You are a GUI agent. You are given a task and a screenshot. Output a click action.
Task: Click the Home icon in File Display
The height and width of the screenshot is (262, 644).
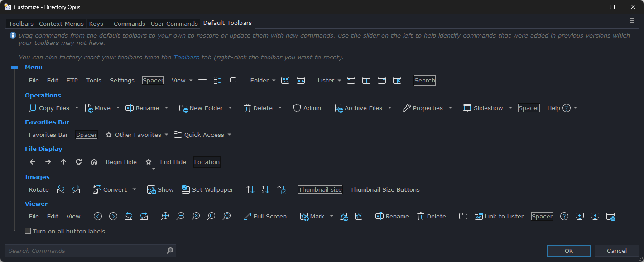click(x=94, y=162)
